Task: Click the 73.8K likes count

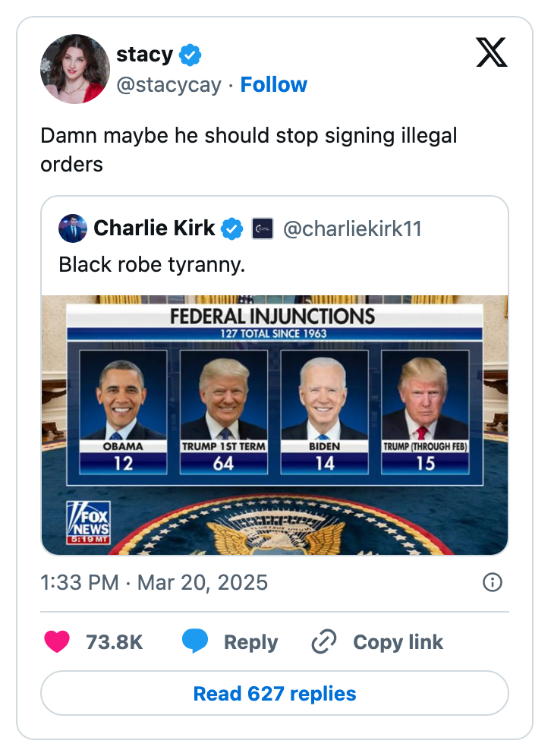Action: 115,642
